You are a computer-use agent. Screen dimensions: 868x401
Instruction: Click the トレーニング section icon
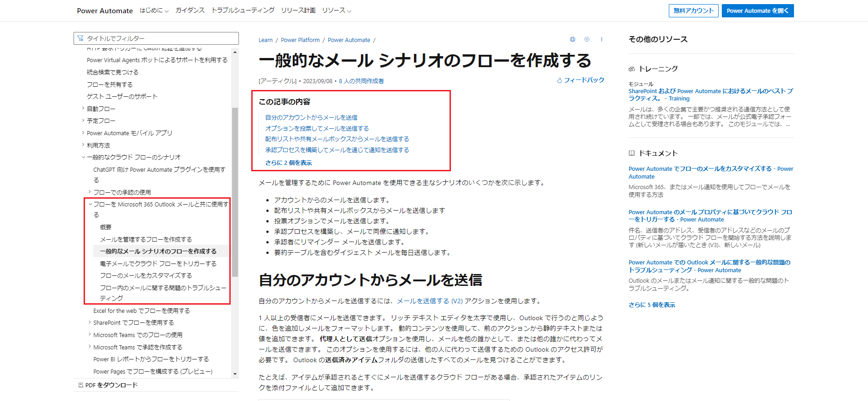(632, 69)
